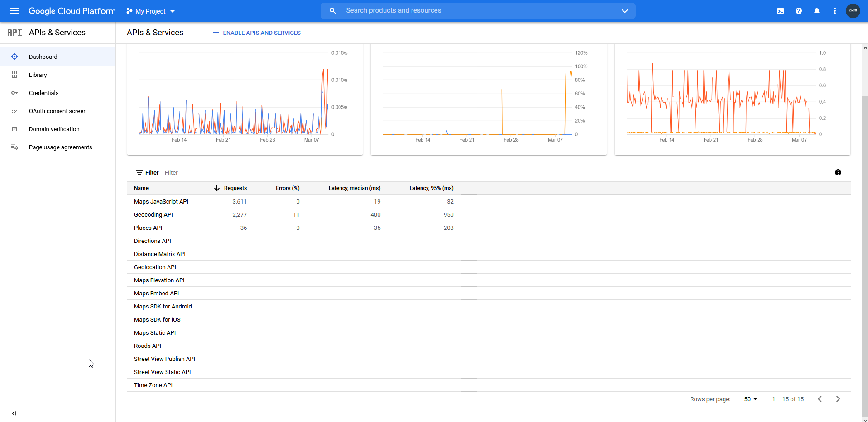
Task: Sort by Errors (%) column
Action: 288,188
